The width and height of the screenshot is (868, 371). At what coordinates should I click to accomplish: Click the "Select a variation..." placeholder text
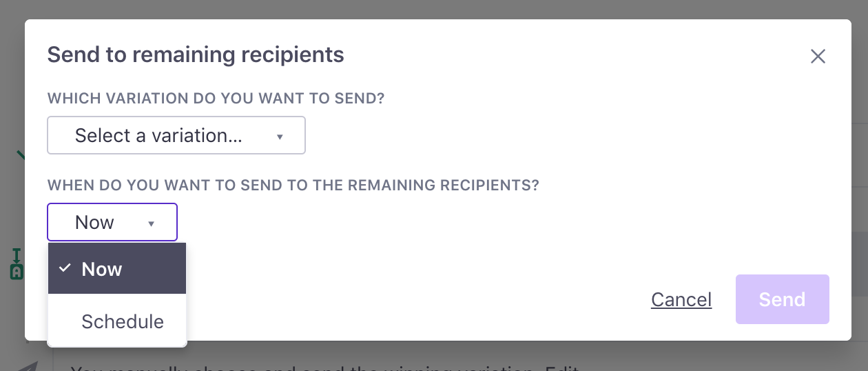coord(158,136)
